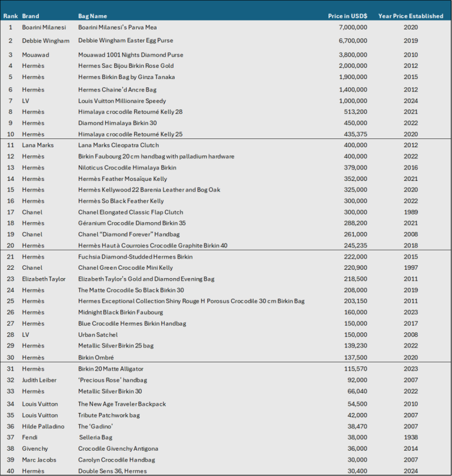The image size is (452, 476).
Task: Click Midnight Black Birkin Faubourg
Action: tap(121, 313)
